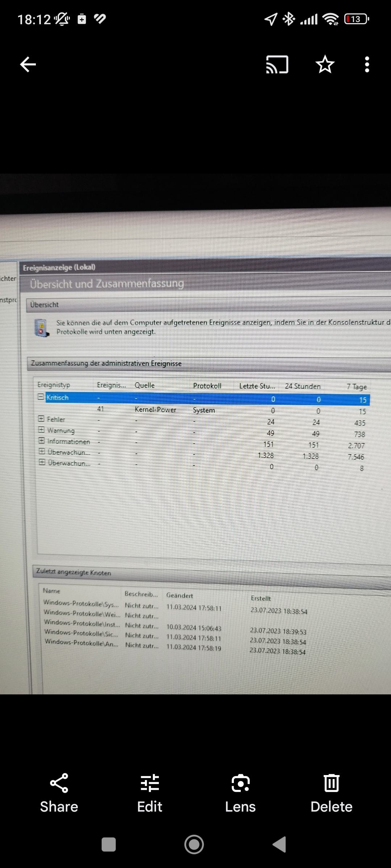Viewport: 391px width, 868px height.
Task: Click the 7 Tage column header
Action: (357, 387)
